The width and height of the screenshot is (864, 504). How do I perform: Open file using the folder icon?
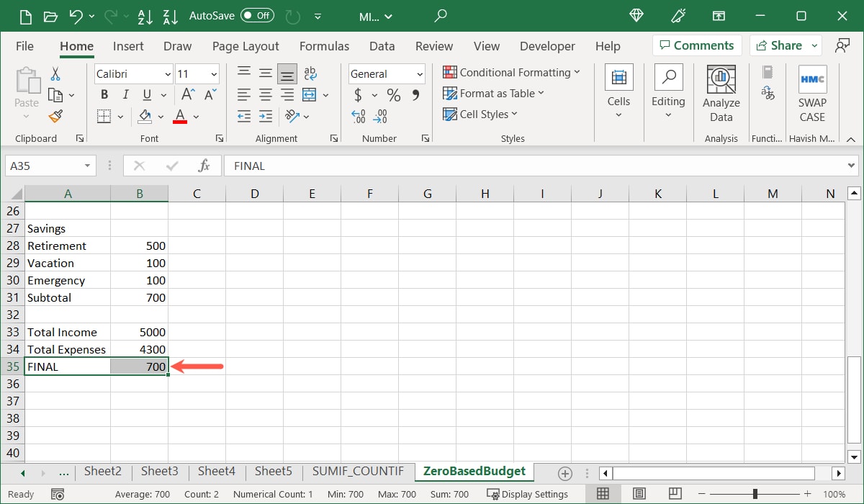click(x=50, y=16)
